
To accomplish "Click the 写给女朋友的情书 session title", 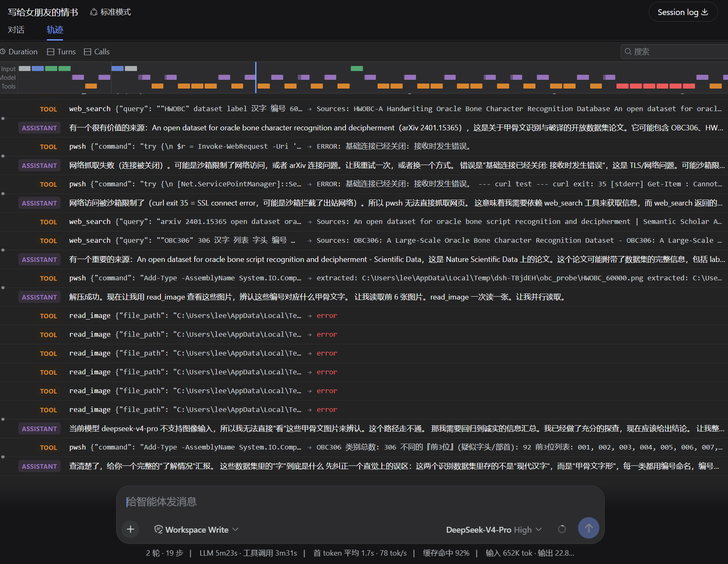I will pos(43,12).
